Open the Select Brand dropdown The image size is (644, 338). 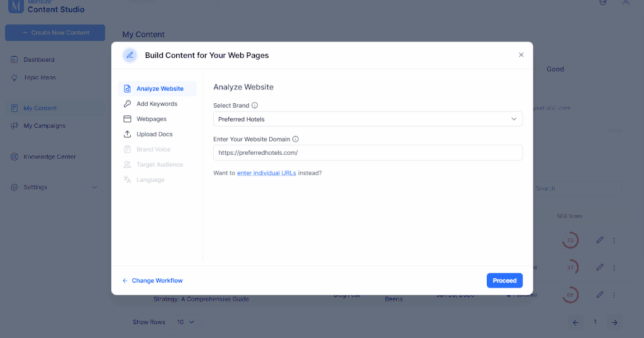(x=367, y=119)
